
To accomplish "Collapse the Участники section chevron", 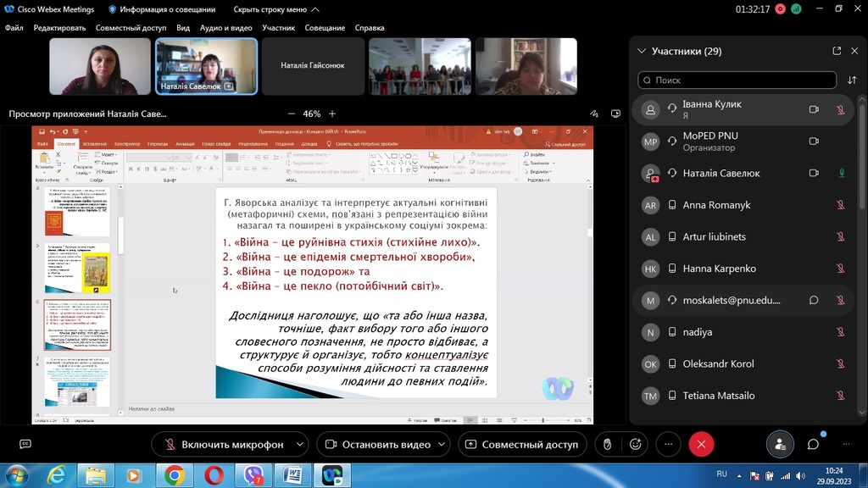I will point(642,51).
